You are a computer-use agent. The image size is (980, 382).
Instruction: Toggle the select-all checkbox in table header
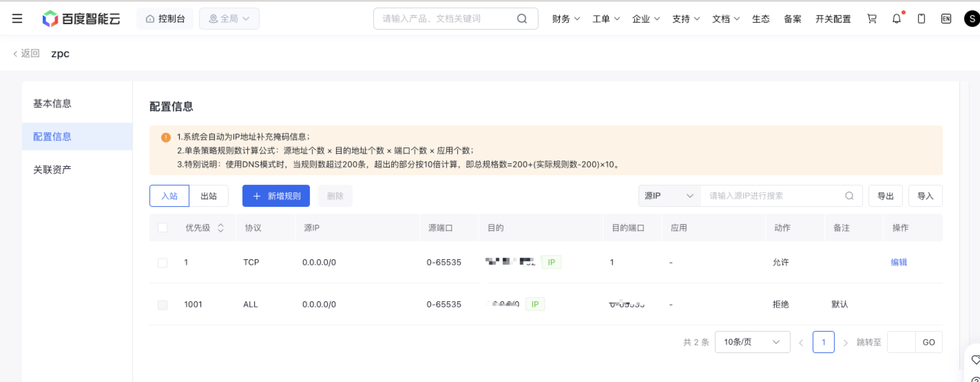[163, 228]
